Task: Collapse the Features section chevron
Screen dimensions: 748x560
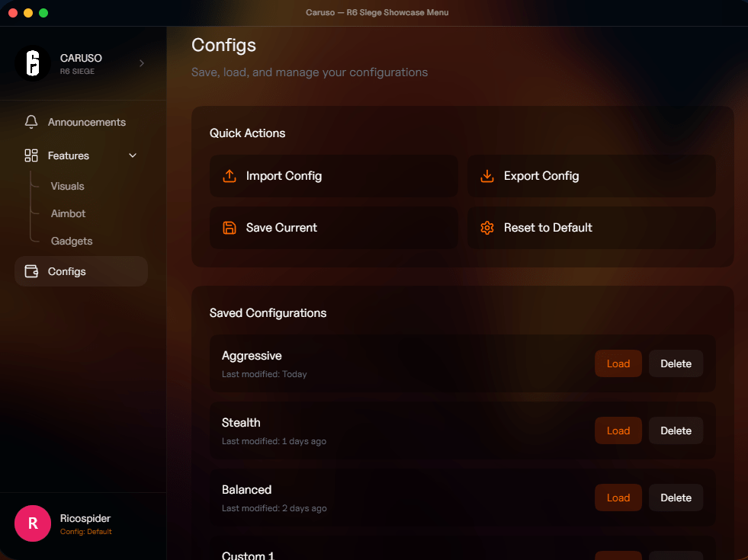Action: (133, 155)
